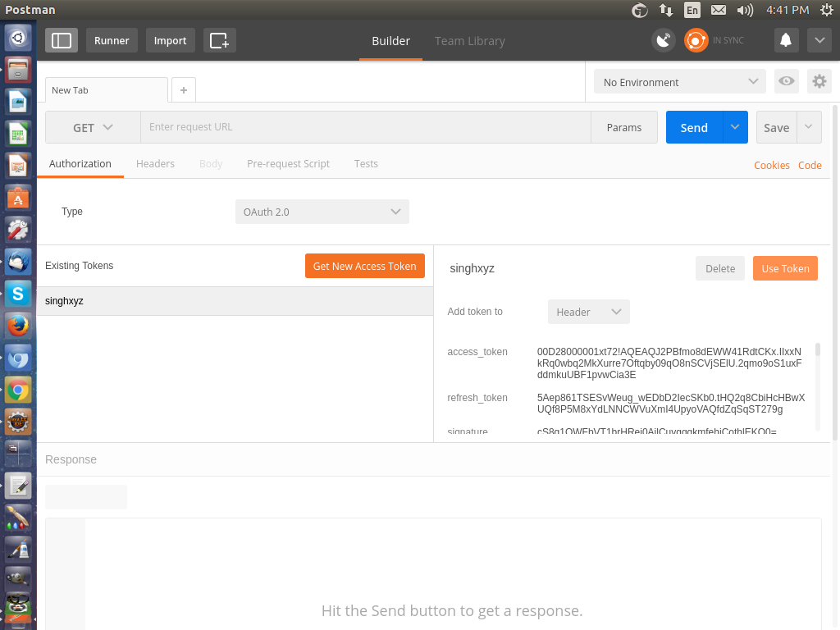The width and height of the screenshot is (840, 630).
Task: Click Use Token button
Action: 785,268
